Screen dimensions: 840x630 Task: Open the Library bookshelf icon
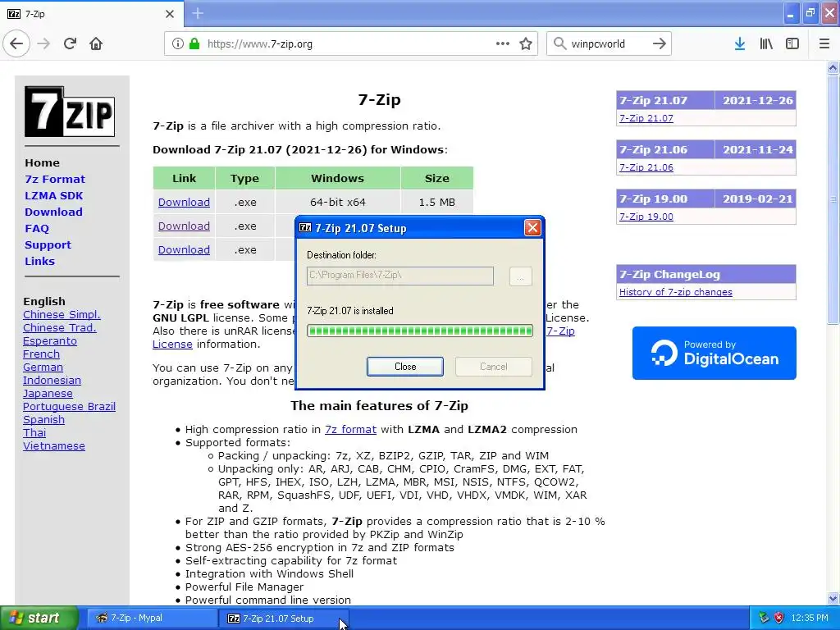click(766, 44)
